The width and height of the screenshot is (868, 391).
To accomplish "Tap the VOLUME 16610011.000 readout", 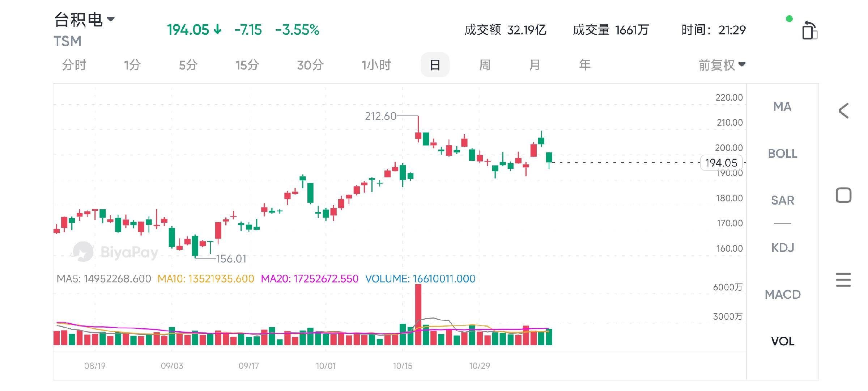I will [420, 279].
